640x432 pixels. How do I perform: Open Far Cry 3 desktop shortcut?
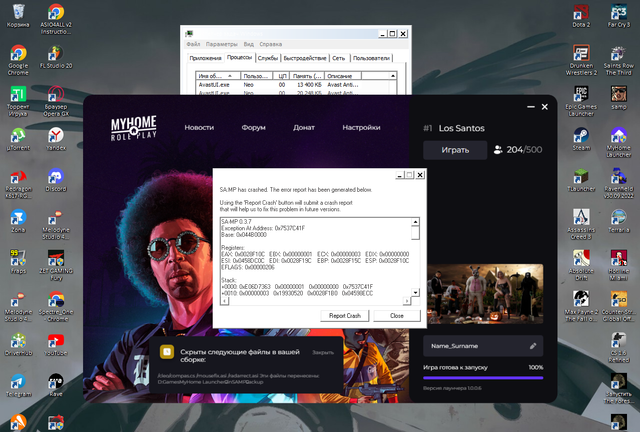pos(619,16)
